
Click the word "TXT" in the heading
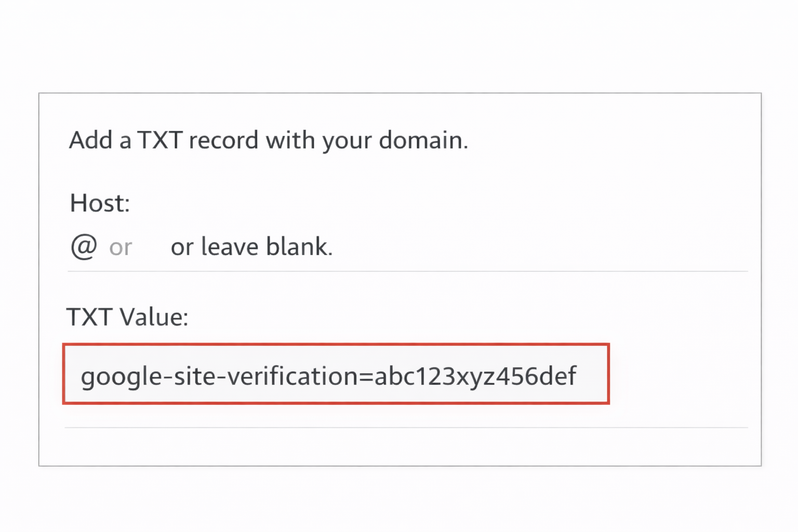click(x=159, y=140)
